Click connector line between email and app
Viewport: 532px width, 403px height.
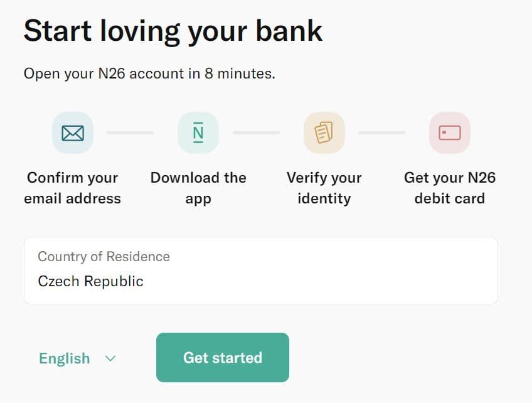(x=130, y=132)
